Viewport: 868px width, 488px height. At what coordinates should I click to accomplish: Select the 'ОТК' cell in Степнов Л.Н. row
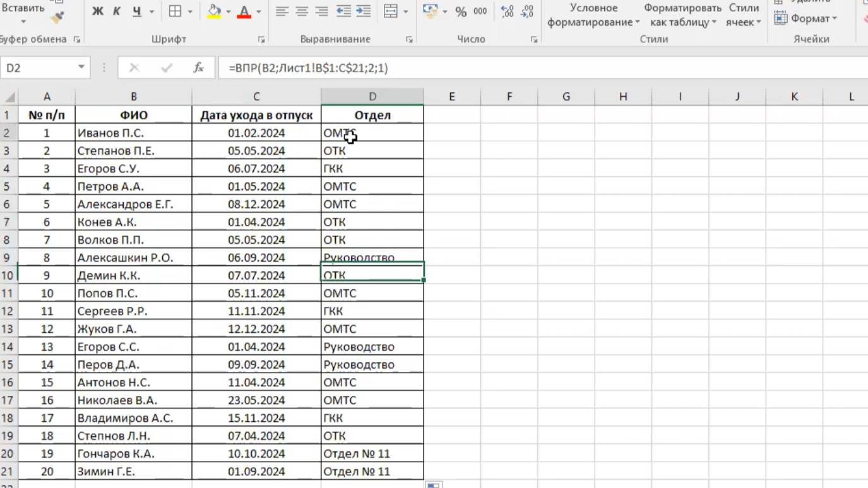pyautogui.click(x=372, y=436)
